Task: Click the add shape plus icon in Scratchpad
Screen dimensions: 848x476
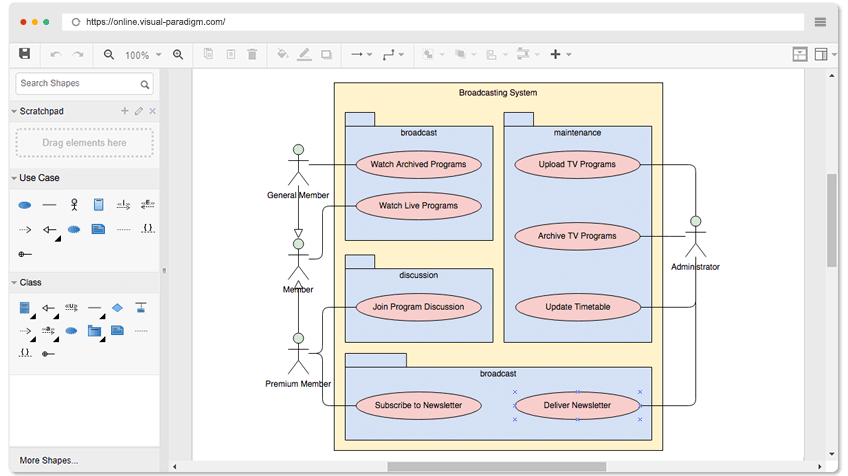Action: 124,111
